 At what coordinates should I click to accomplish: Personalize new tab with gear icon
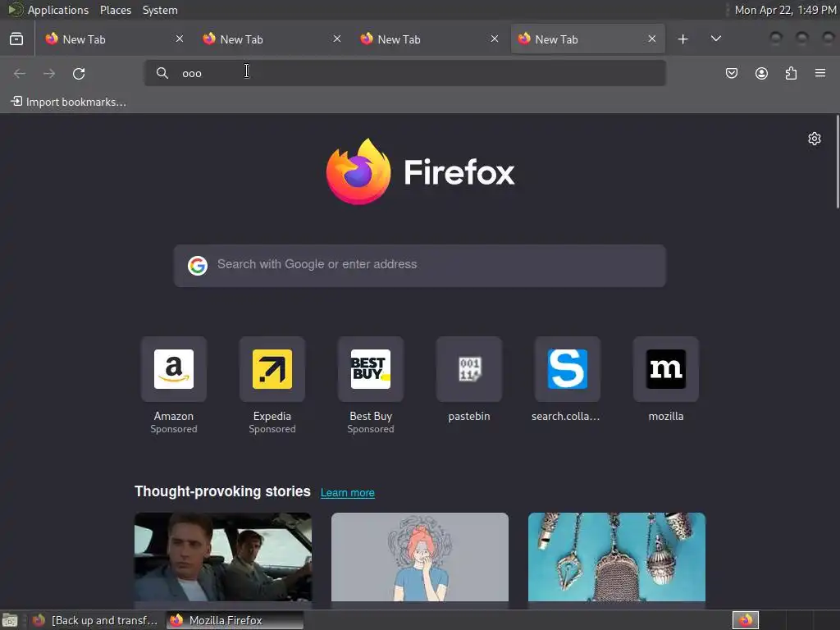pyautogui.click(x=815, y=139)
